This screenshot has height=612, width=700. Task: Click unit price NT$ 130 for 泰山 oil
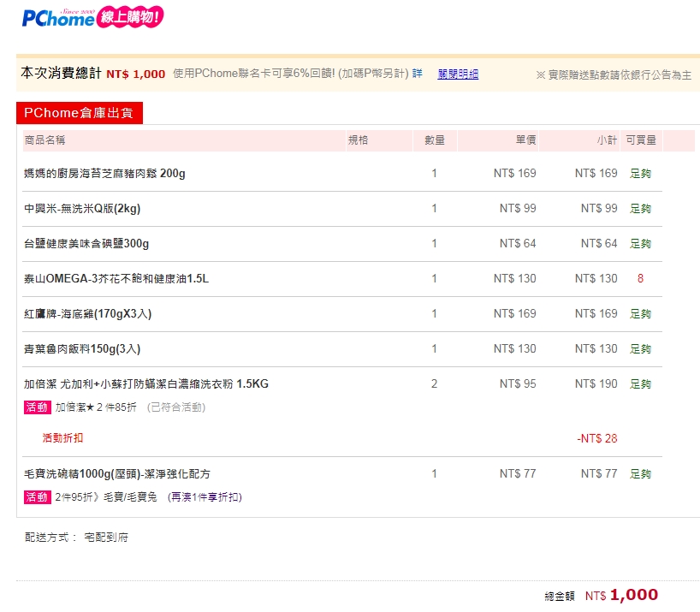pyautogui.click(x=515, y=278)
